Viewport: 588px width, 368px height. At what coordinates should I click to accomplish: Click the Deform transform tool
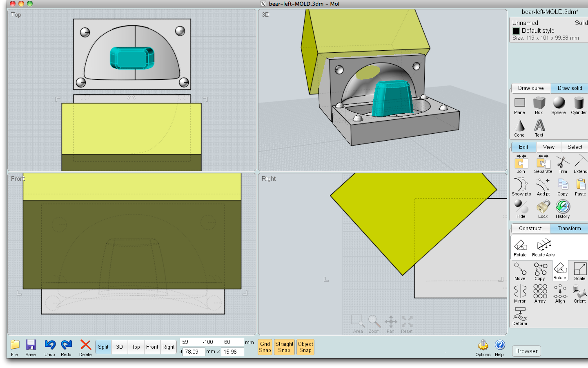point(520,316)
